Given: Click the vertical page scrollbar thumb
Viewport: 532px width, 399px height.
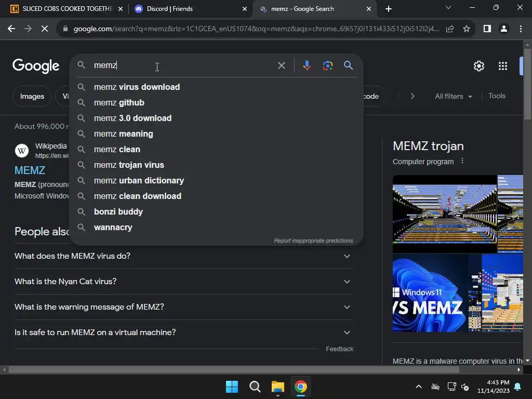Looking at the screenshot, I should pos(527,84).
